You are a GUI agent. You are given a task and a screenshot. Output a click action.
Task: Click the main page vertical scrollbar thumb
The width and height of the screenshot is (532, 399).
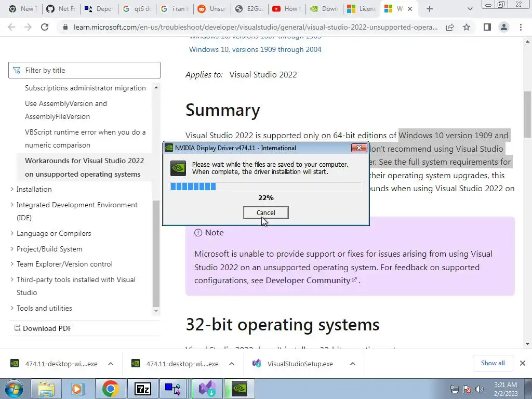pyautogui.click(x=528, y=114)
